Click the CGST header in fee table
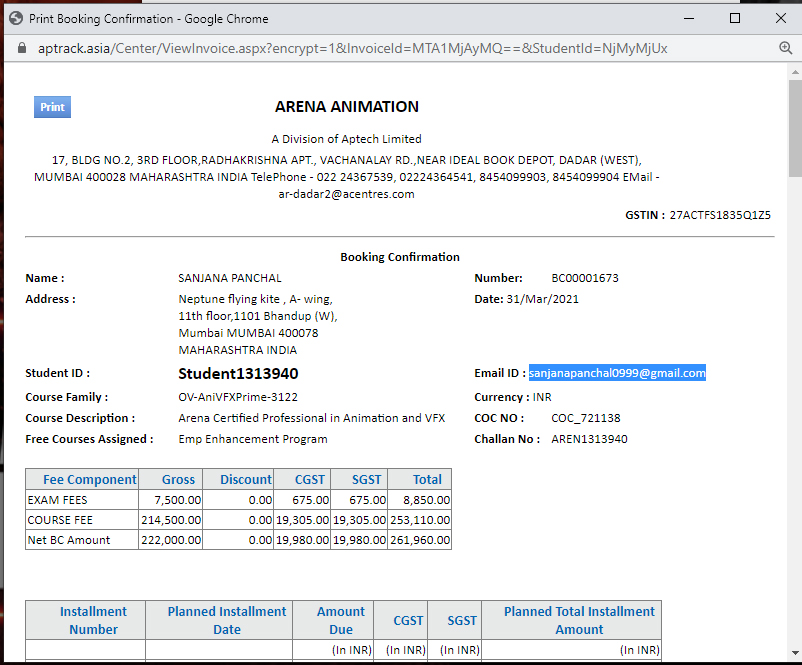 302,479
